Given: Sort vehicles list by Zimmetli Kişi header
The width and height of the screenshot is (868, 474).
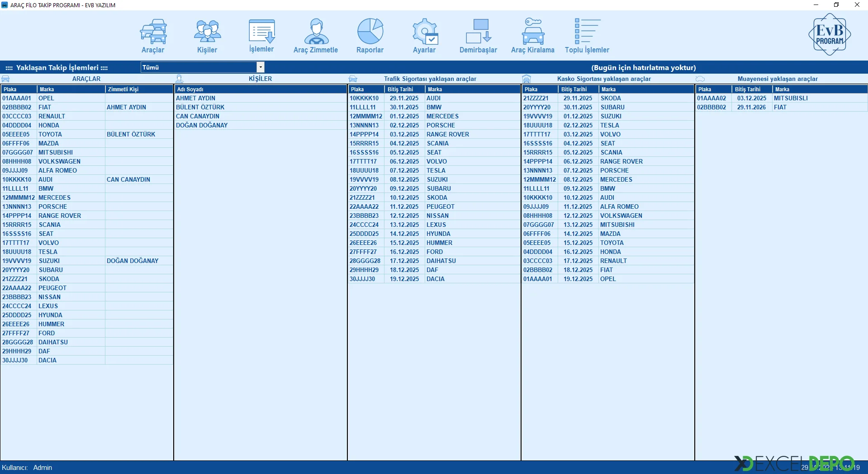Looking at the screenshot, I should [138, 89].
